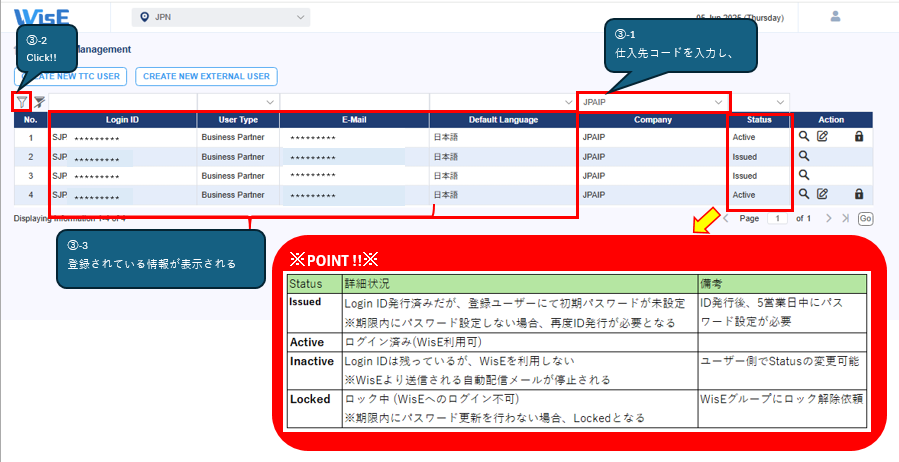Image resolution: width=899 pixels, height=462 pixels.
Task: Lock the user account in row 4
Action: (x=858, y=194)
